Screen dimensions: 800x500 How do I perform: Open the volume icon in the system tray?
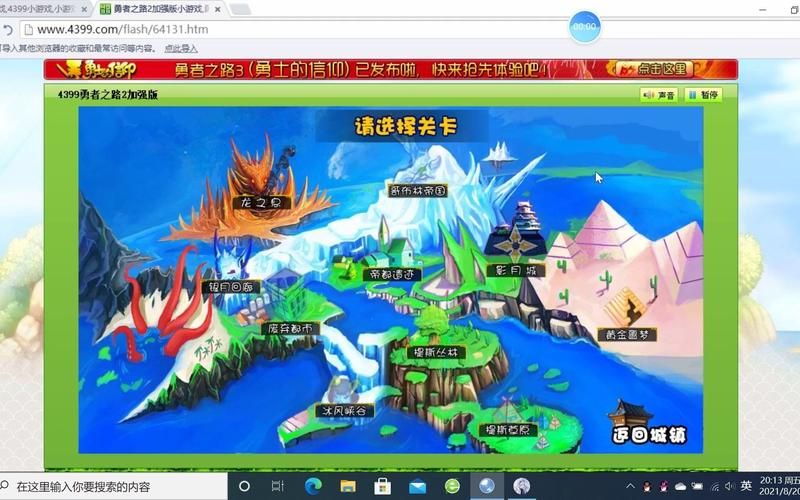730,486
